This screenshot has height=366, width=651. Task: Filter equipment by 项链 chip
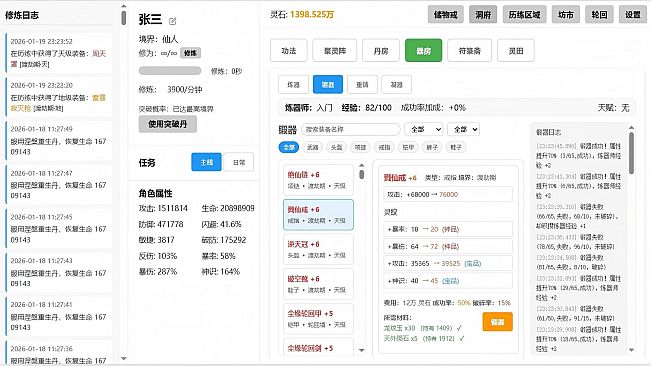point(360,147)
